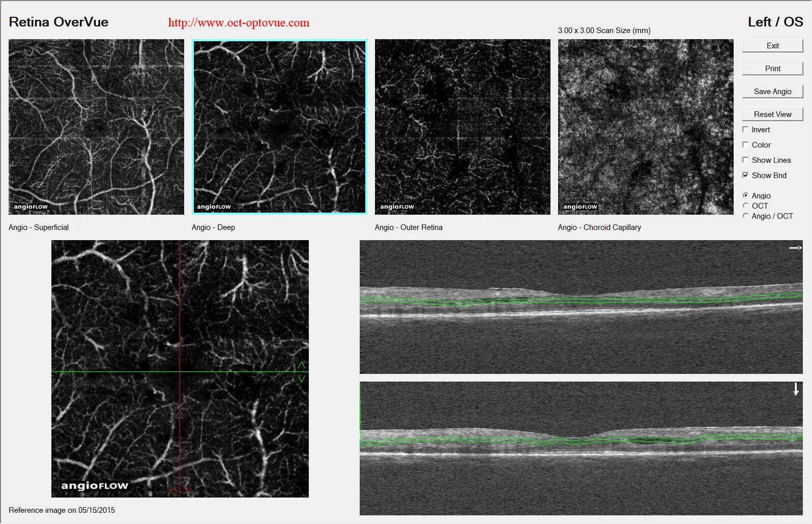Select the OCT radio button
The width and height of the screenshot is (812, 524).
click(x=745, y=206)
